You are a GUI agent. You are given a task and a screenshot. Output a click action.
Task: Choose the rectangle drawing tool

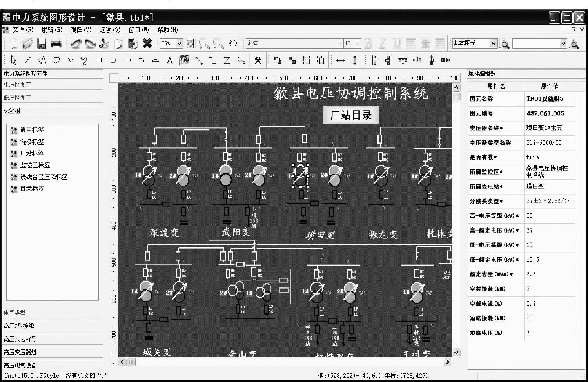point(99,60)
